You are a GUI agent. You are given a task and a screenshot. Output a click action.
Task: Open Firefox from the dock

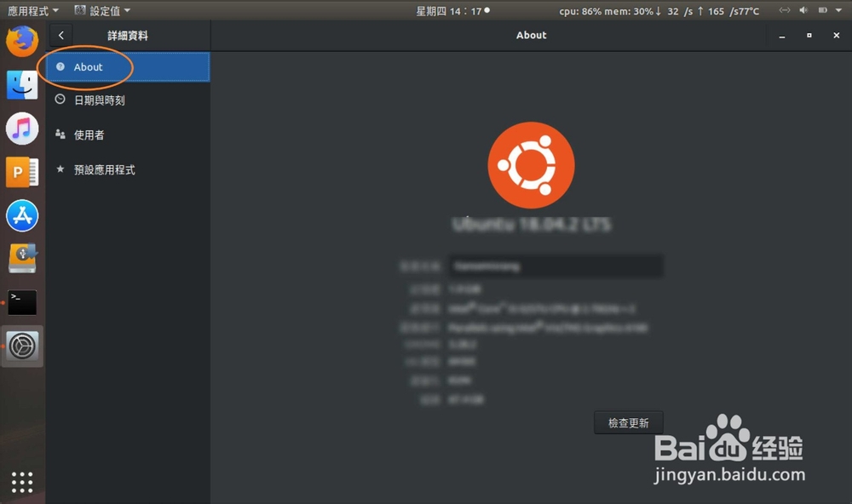(22, 41)
